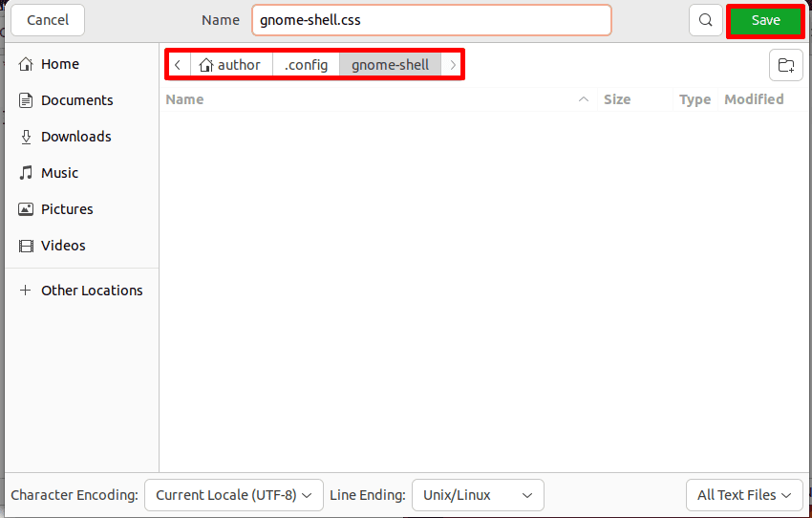Jump to the author home breadcrumb
The width and height of the screenshot is (812, 518).
(231, 65)
